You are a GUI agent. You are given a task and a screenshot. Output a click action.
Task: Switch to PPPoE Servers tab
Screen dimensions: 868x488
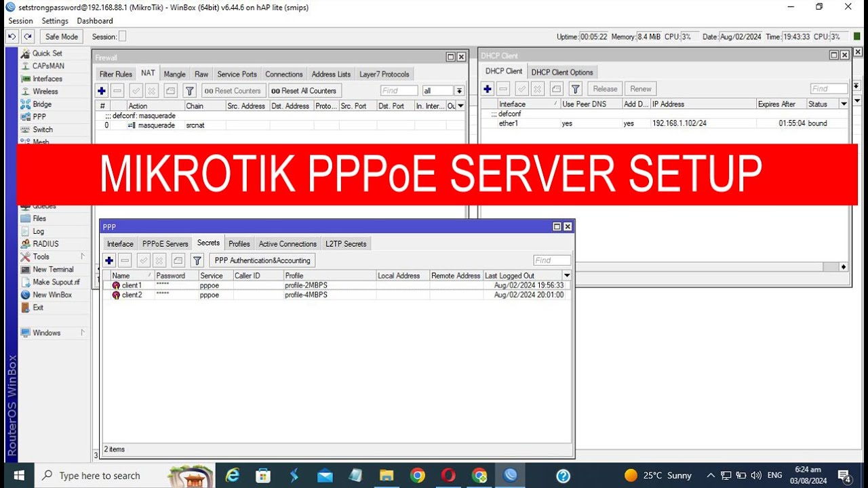[165, 244]
